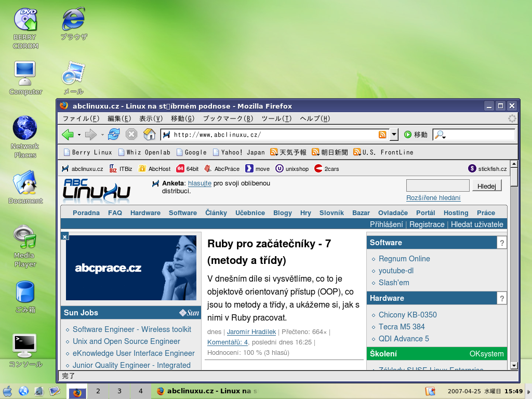Select the Network Places desktop icon
Viewport: 532px width, 399px height.
pos(25,137)
